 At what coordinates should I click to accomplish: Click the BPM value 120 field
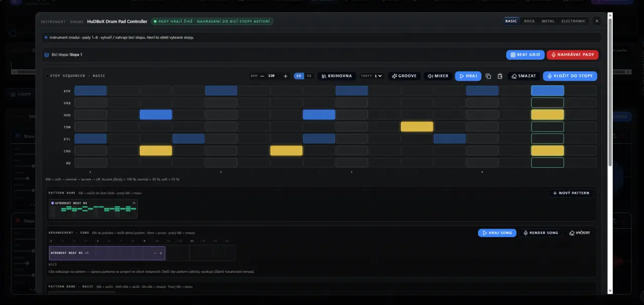coord(272,76)
